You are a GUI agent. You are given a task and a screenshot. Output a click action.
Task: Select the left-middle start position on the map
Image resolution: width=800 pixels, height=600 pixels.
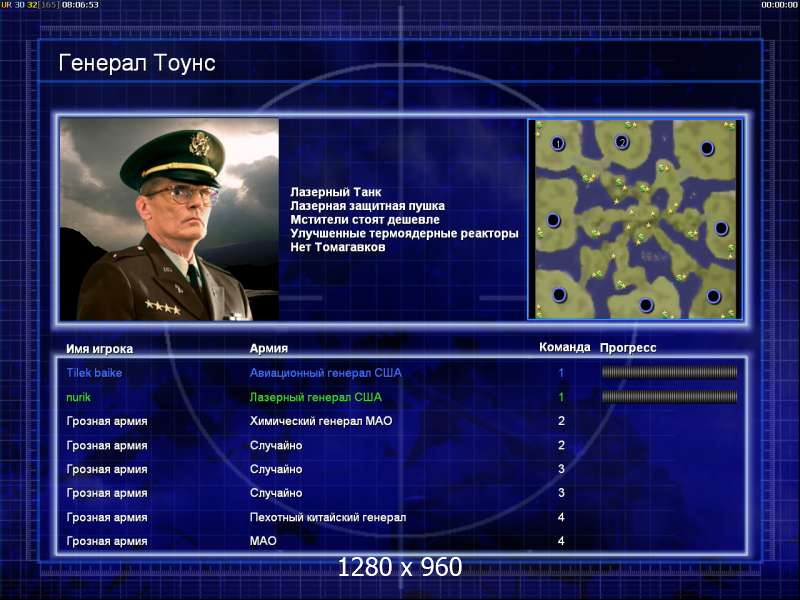tap(553, 221)
